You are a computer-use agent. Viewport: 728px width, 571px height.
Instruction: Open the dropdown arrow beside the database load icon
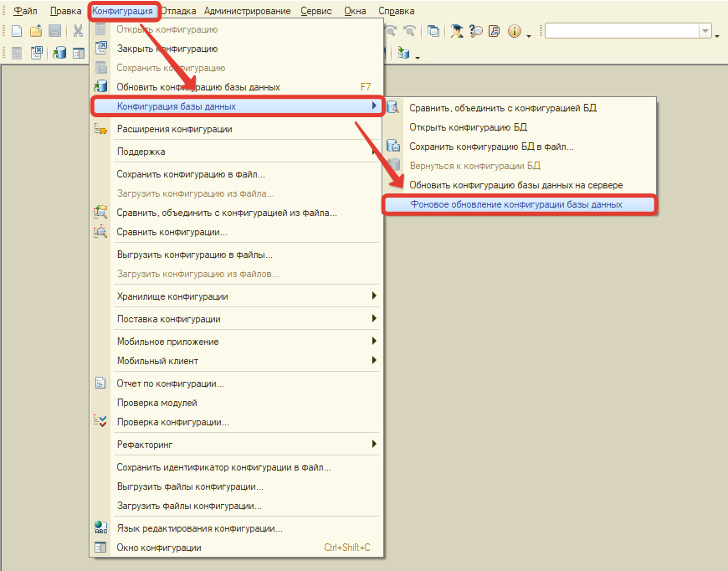point(418,57)
